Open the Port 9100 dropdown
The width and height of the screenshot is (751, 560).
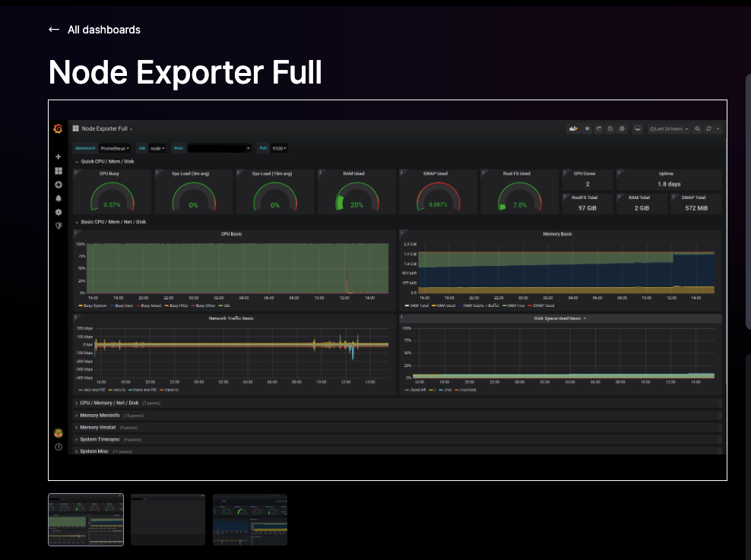click(x=279, y=148)
